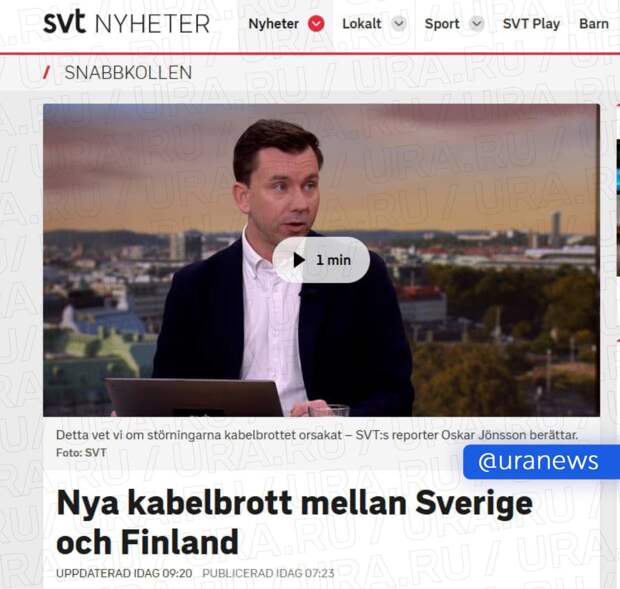
Task: Click the @uranews badge
Action: [x=541, y=462]
